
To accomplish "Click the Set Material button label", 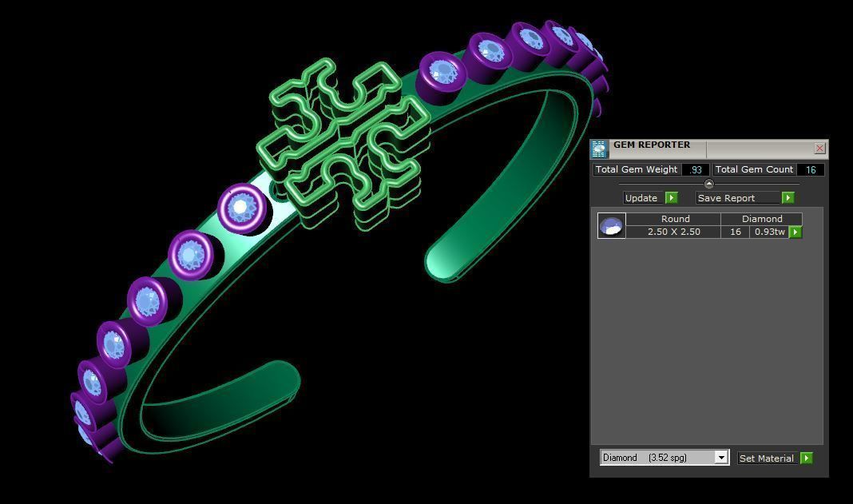I will pos(768,458).
